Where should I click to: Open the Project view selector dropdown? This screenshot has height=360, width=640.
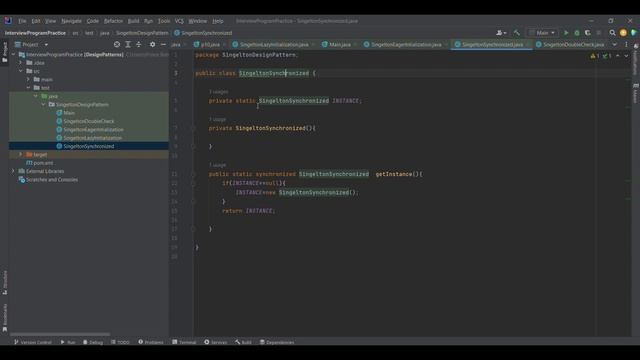(31, 44)
